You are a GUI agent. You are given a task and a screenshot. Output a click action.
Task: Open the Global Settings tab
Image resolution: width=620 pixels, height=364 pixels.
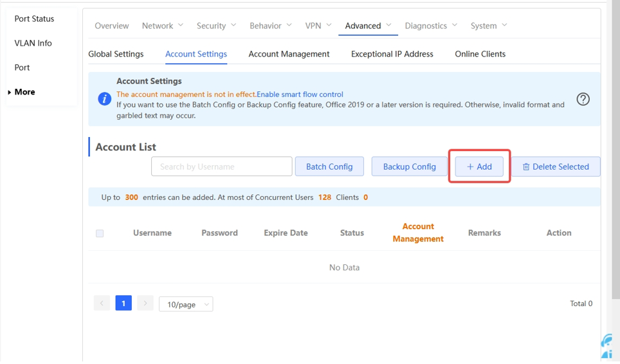tap(116, 54)
